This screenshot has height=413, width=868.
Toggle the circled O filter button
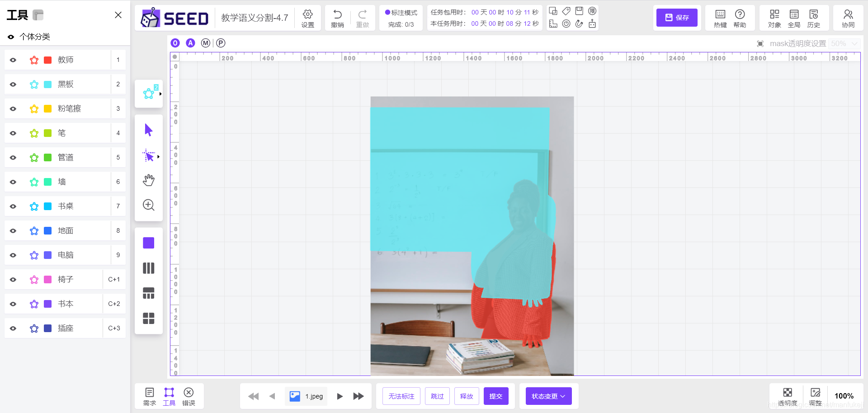pyautogui.click(x=175, y=43)
